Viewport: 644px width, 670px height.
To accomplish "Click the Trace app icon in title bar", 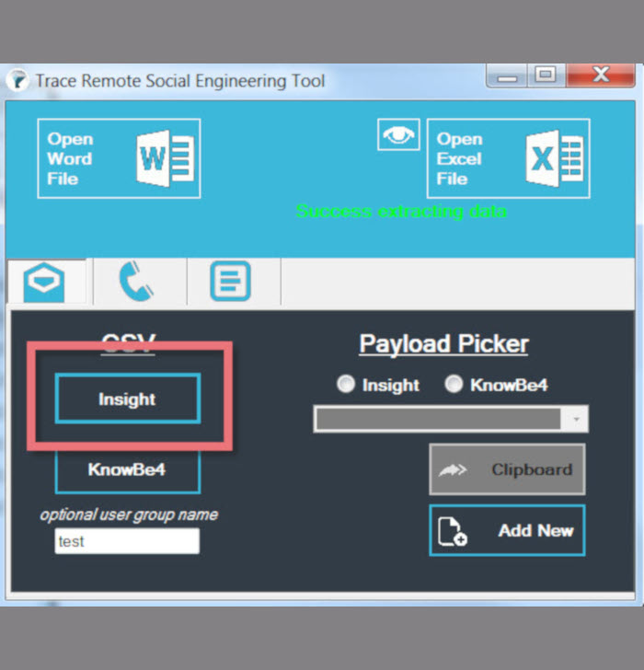I will click(17, 80).
